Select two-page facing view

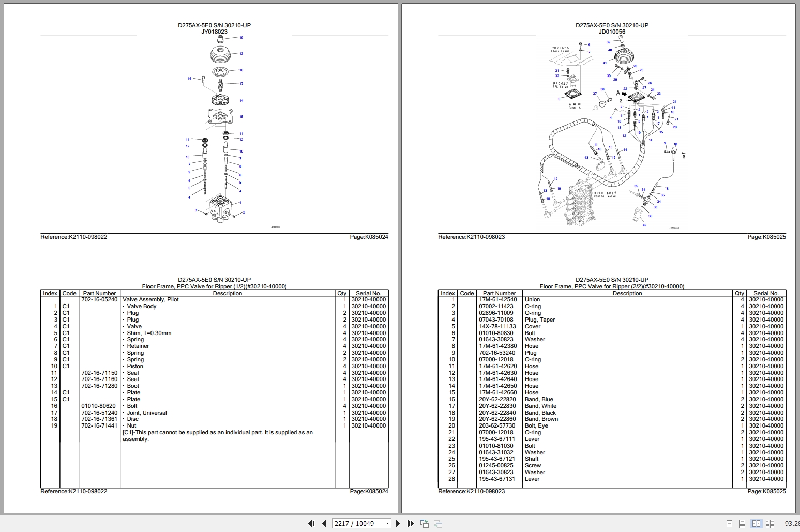point(757,524)
